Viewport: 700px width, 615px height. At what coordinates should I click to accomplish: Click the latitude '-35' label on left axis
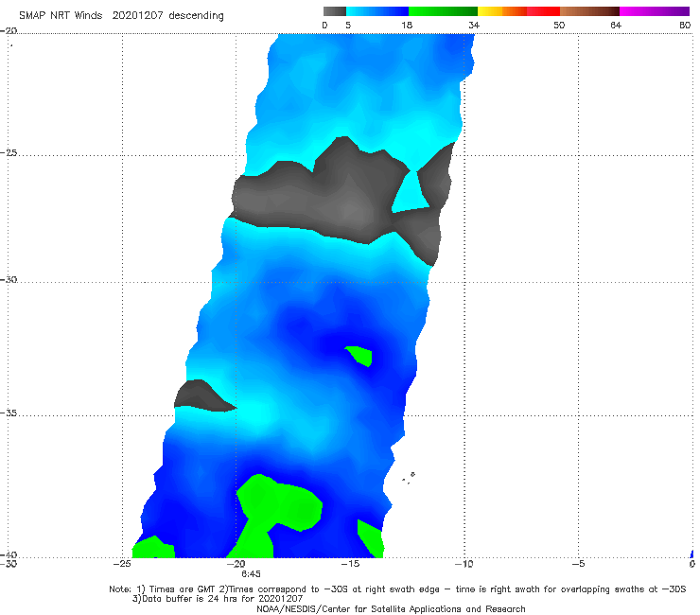coord(9,413)
